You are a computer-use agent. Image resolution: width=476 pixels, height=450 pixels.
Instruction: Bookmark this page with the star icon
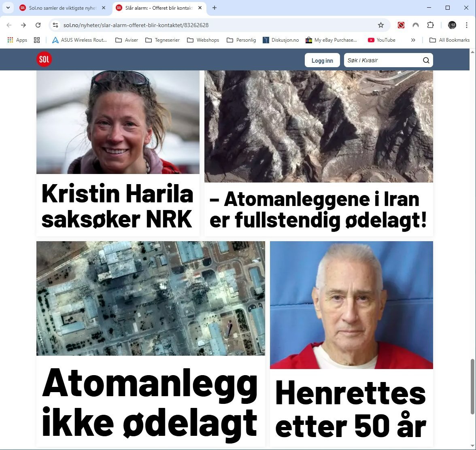(380, 25)
